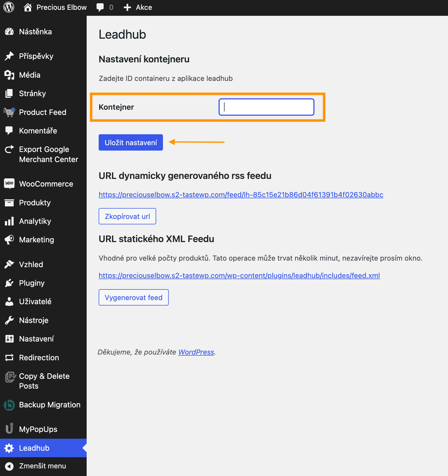Open the comments bubble icon in admin bar
Viewport: 448px width, 476px height.
point(100,7)
